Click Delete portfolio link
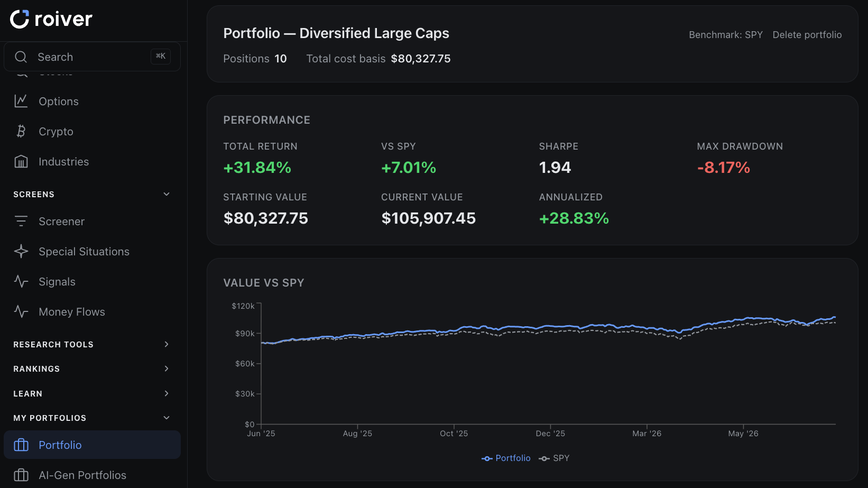Viewport: 868px width, 488px height. [807, 34]
